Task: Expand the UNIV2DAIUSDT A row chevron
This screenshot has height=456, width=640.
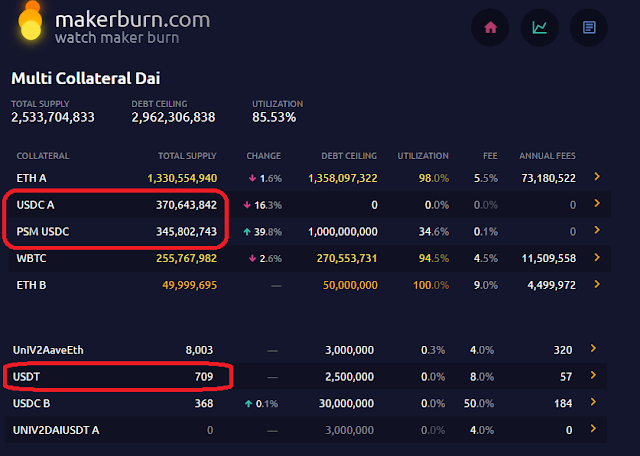Action: click(593, 429)
